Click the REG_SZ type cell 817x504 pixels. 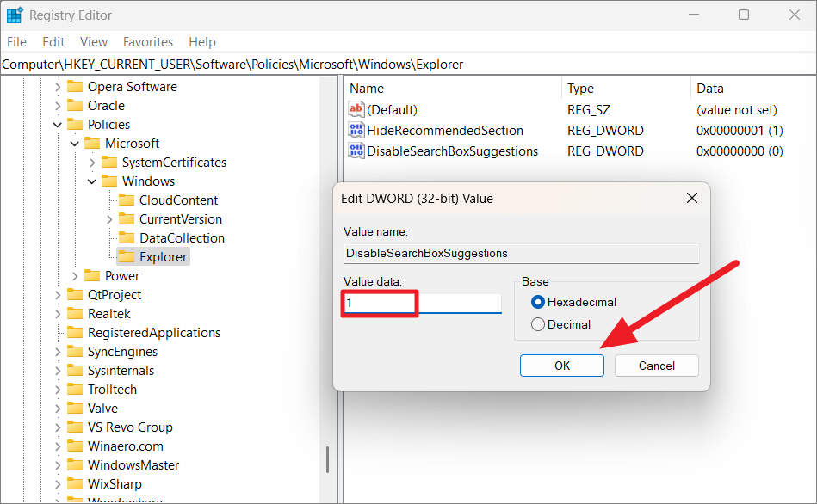pyautogui.click(x=589, y=109)
